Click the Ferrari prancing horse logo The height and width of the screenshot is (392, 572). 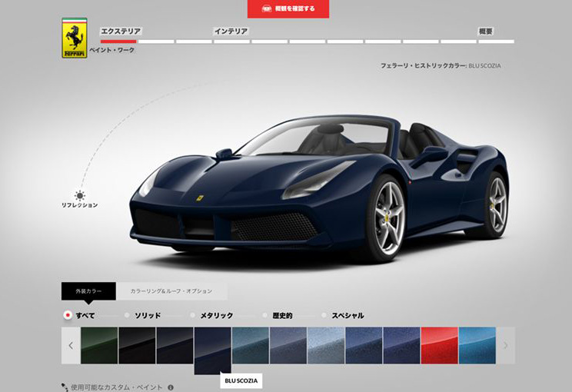click(75, 38)
